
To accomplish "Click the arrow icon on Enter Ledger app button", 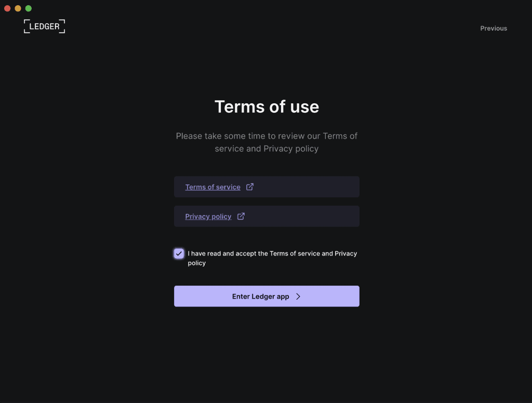I will pos(298,296).
